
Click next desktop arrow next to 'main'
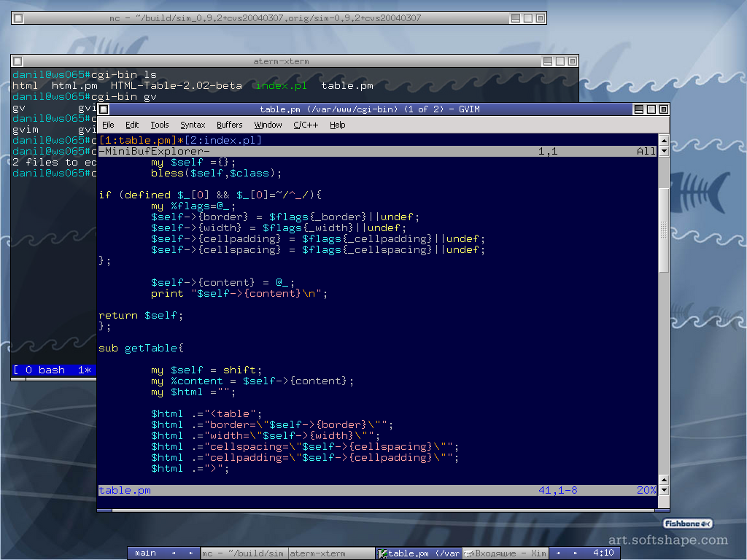[190, 553]
